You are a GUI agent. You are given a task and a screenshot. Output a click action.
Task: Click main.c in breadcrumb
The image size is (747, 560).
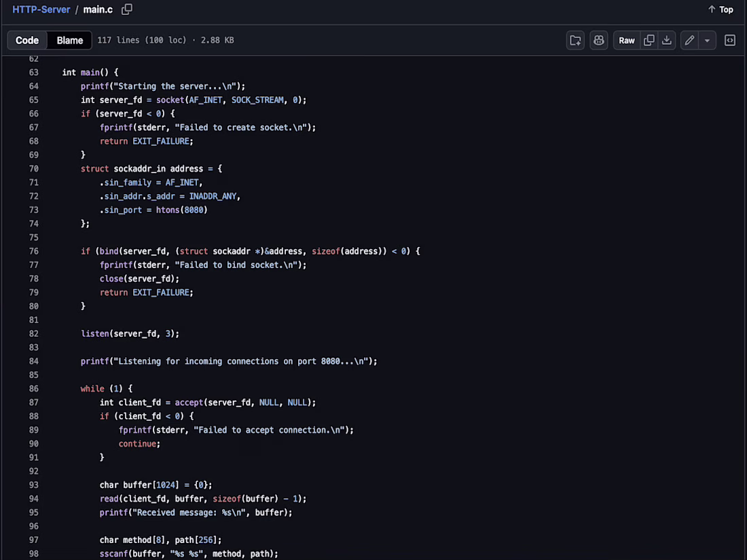click(x=98, y=10)
